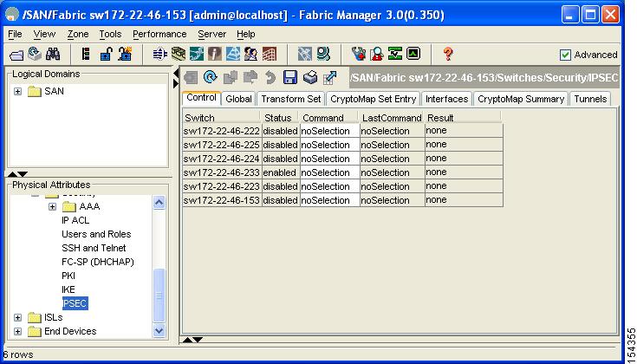Click the padlock icon in main toolbar

pos(106,55)
